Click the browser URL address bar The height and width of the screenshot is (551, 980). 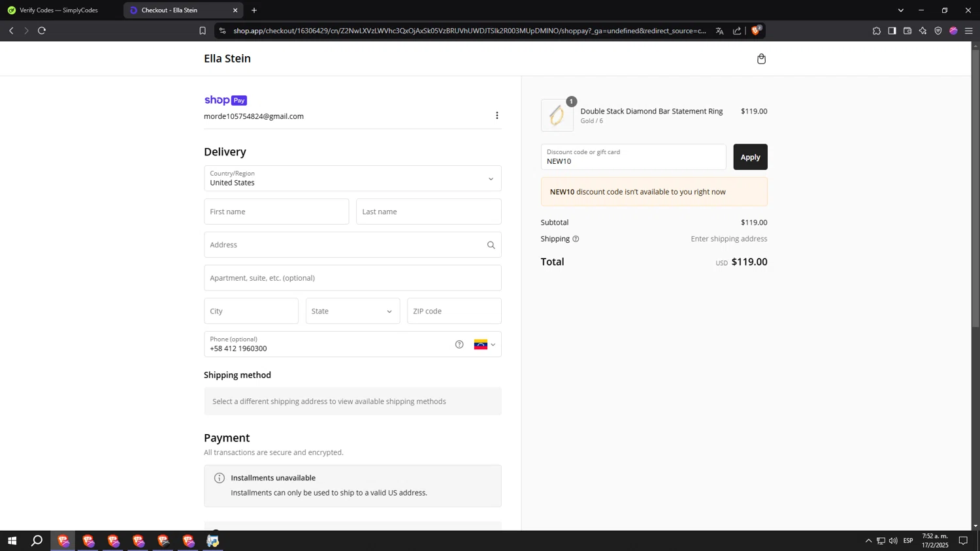coord(470,31)
